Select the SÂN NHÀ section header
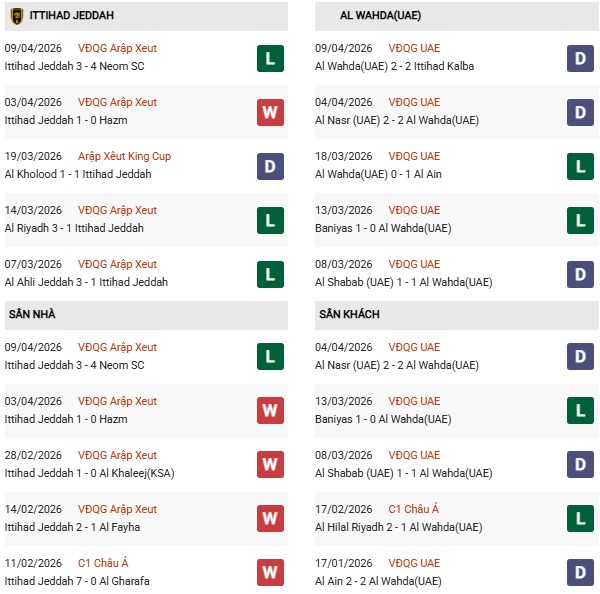 [32, 314]
